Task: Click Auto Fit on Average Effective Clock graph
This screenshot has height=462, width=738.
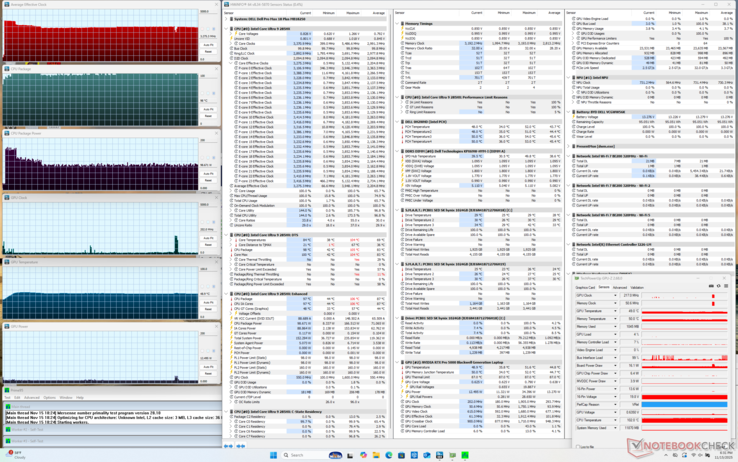Action: click(208, 45)
